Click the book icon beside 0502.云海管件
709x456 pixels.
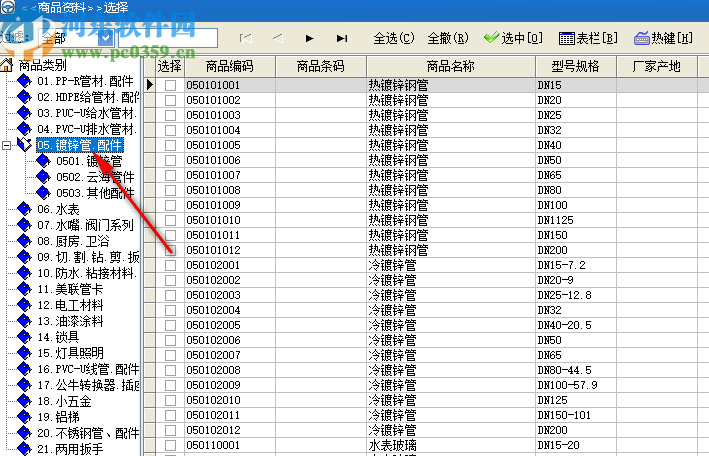pos(43,177)
